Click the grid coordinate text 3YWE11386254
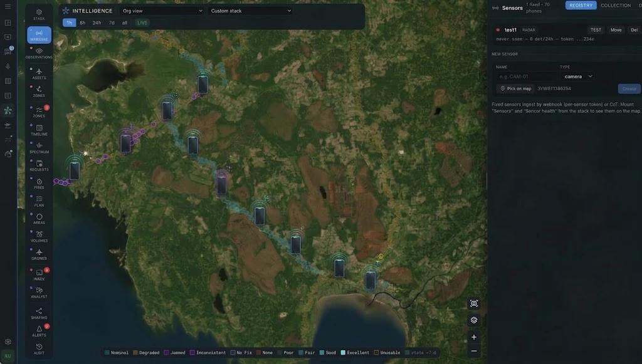This screenshot has height=364, width=642. [x=554, y=89]
